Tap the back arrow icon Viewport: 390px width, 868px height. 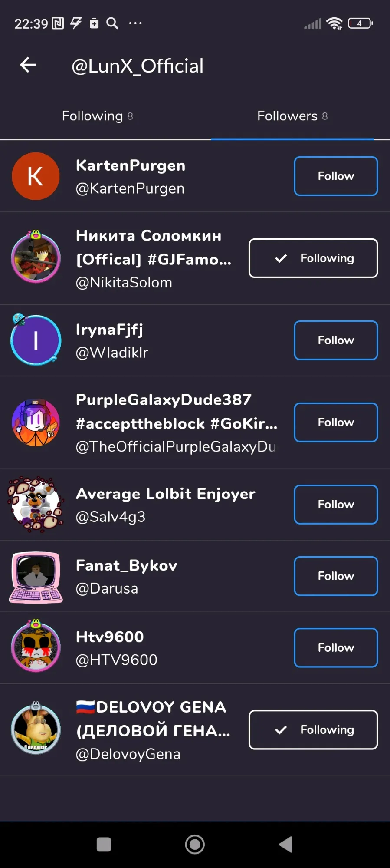pyautogui.click(x=28, y=65)
